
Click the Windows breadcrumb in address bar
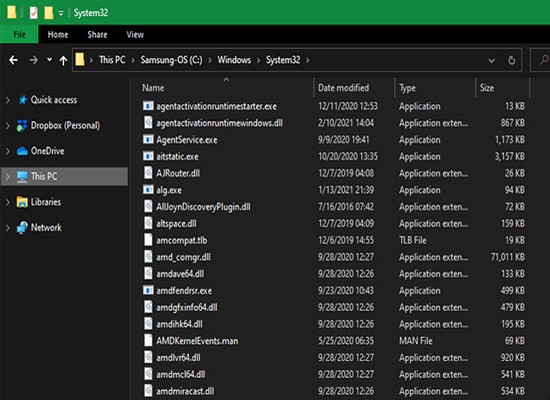point(234,60)
